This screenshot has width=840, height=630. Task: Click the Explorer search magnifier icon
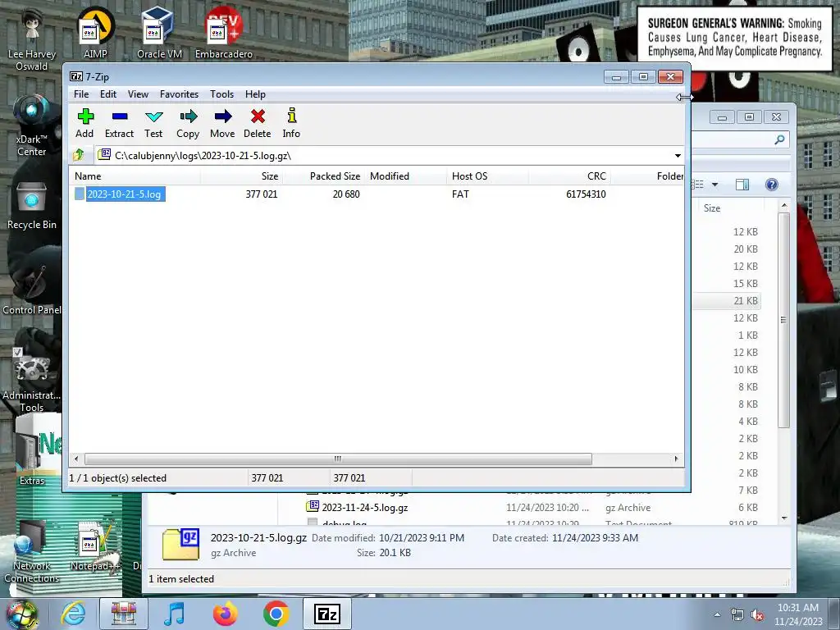coord(779,139)
